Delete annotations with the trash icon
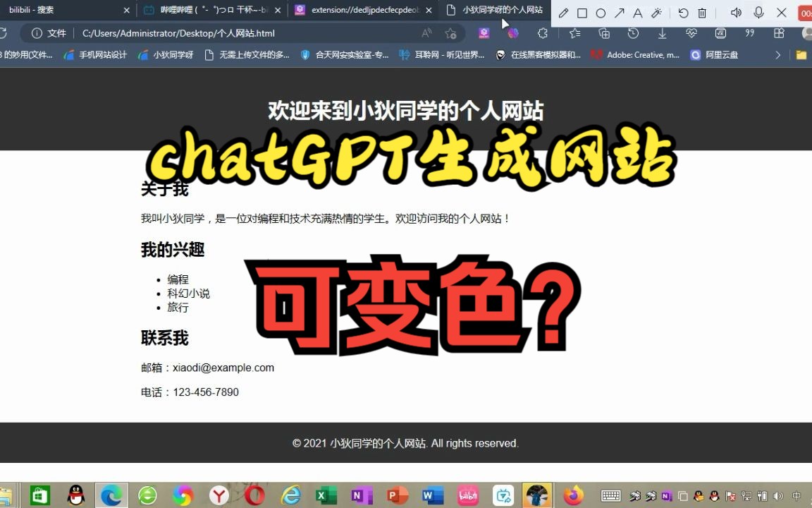Screen dimensions: 812x508 (702, 13)
